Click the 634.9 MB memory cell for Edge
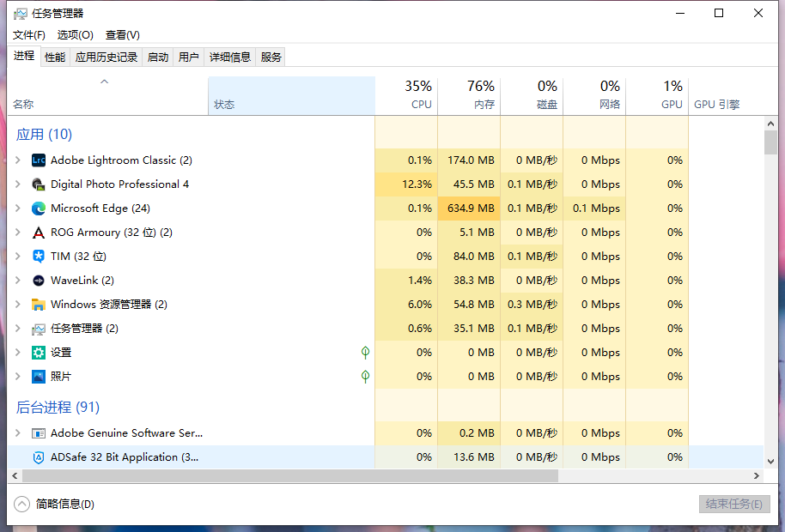This screenshot has height=532, width=785. point(469,208)
